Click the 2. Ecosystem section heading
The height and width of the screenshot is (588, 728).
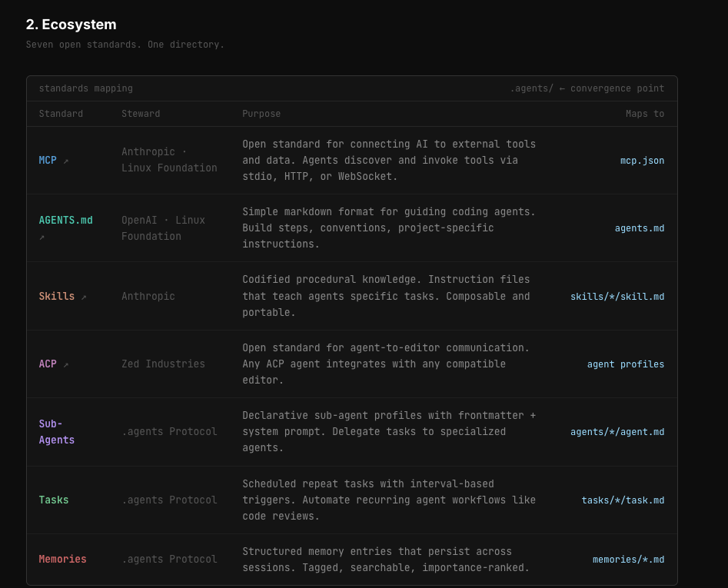(71, 25)
